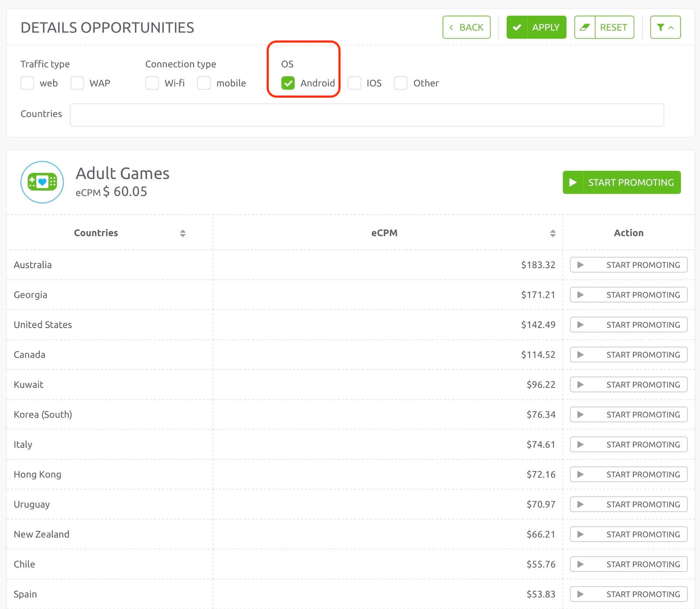
Task: Start promoting in Canada
Action: [629, 355]
